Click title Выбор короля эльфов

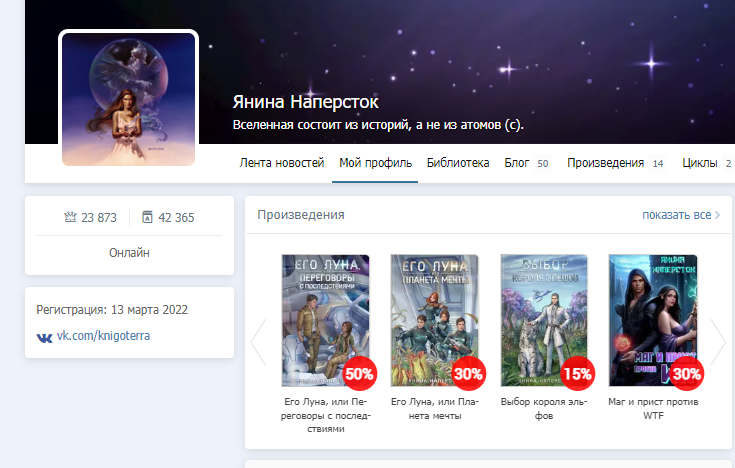544,408
